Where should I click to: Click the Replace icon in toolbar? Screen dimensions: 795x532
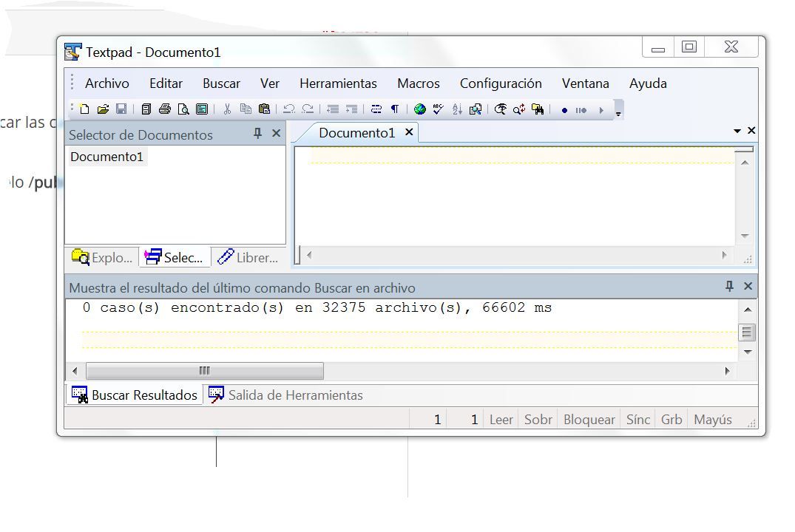(519, 109)
